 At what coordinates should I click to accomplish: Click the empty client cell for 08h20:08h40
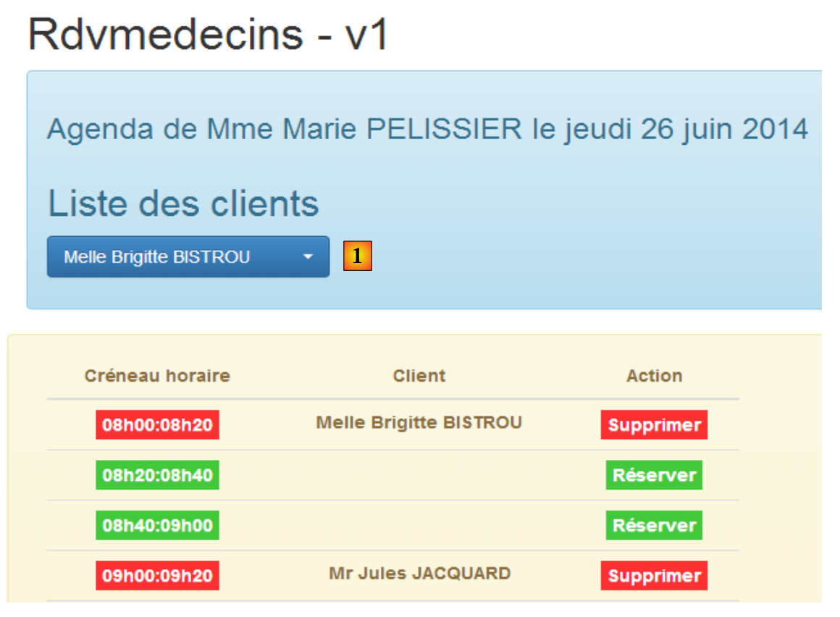(x=419, y=475)
